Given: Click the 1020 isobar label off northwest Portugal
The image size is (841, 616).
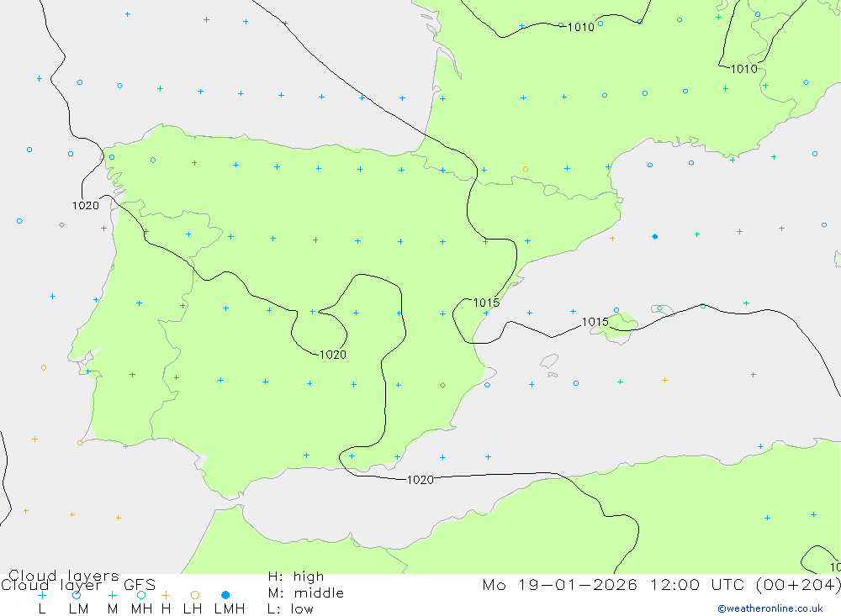Looking at the screenshot, I should tap(86, 206).
